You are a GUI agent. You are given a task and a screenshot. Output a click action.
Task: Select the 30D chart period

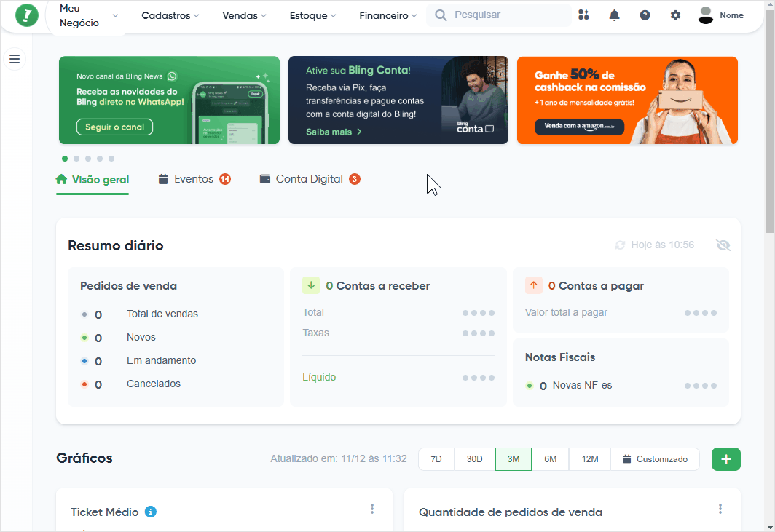(474, 459)
